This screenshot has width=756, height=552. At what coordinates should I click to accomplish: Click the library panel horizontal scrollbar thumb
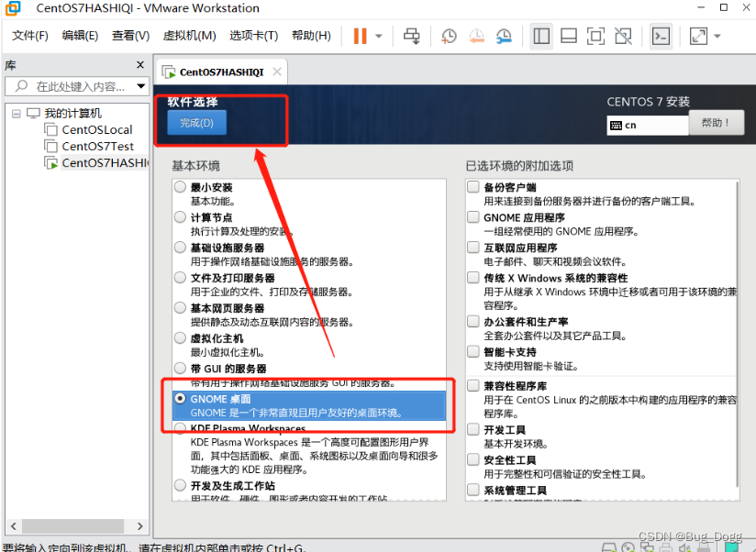(x=72, y=526)
